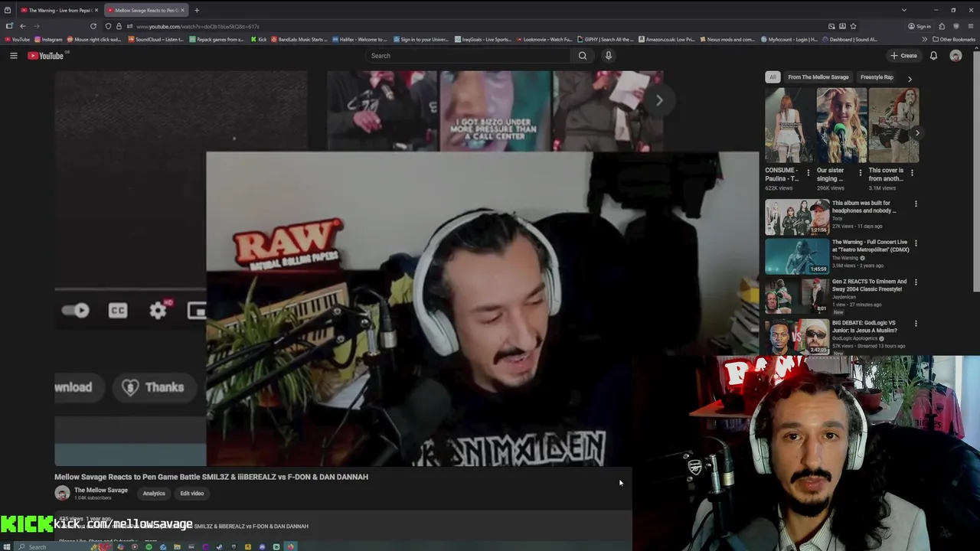Image resolution: width=980 pixels, height=551 pixels.
Task: Open Firefox icon in the taskbar
Action: click(290, 546)
